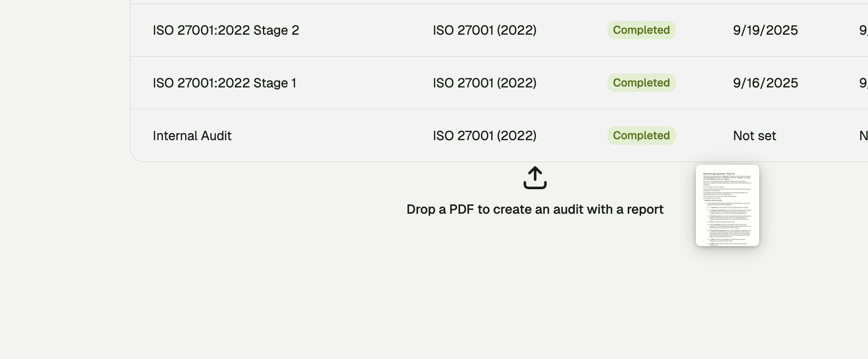This screenshot has height=359, width=868.
Task: Click the truncated end date column for Stage 2
Action: [x=863, y=30]
